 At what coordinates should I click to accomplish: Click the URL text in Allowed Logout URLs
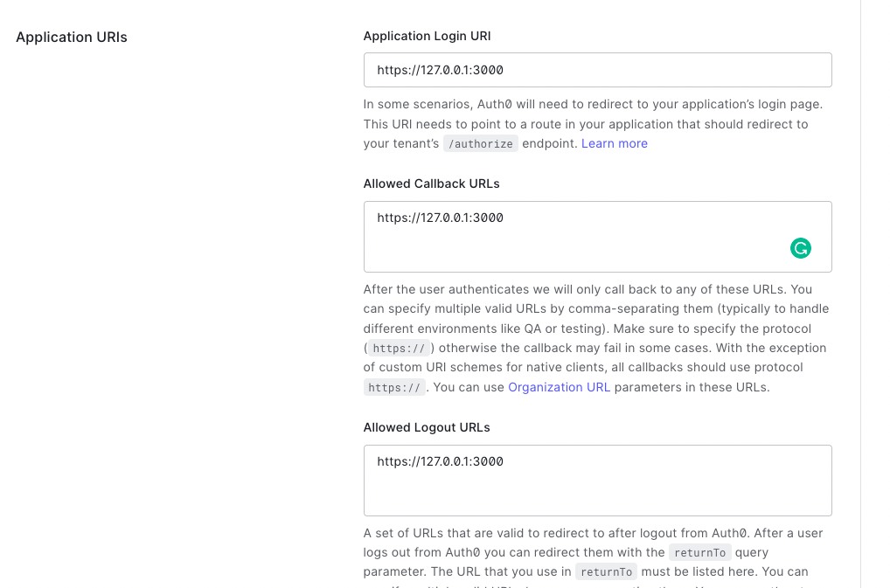click(440, 461)
